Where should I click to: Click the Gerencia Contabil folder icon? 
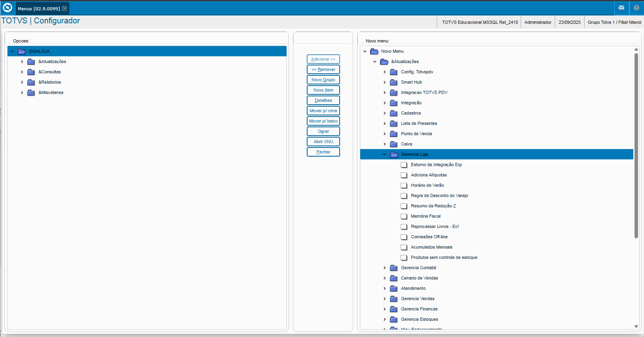point(394,268)
